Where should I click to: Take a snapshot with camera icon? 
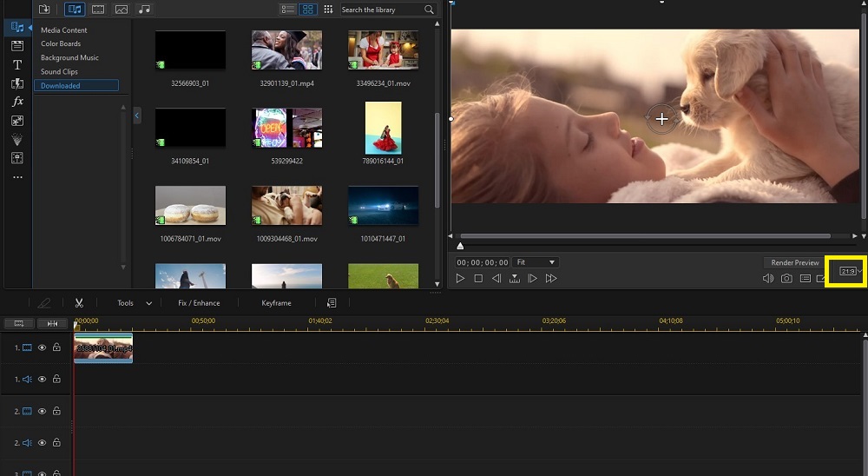[786, 279]
